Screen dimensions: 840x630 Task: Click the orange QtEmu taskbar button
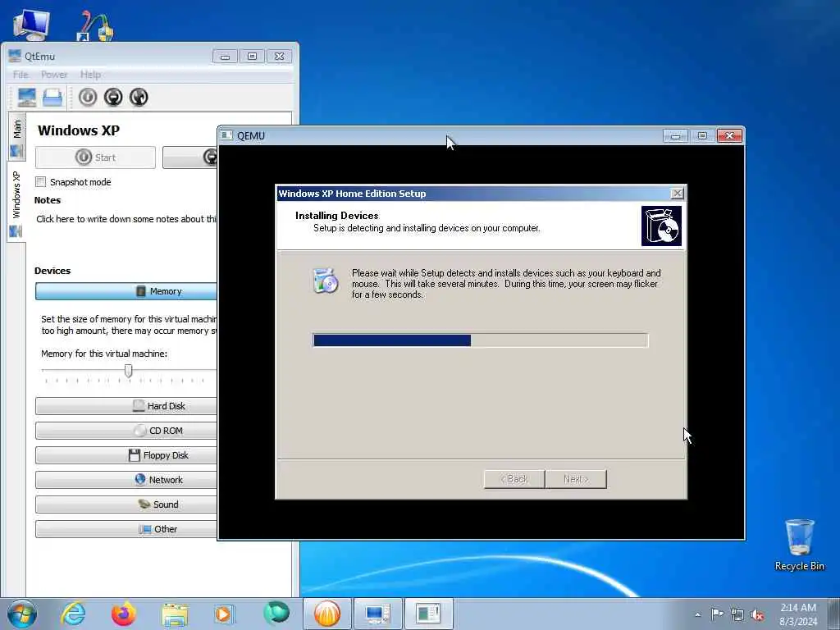(327, 614)
